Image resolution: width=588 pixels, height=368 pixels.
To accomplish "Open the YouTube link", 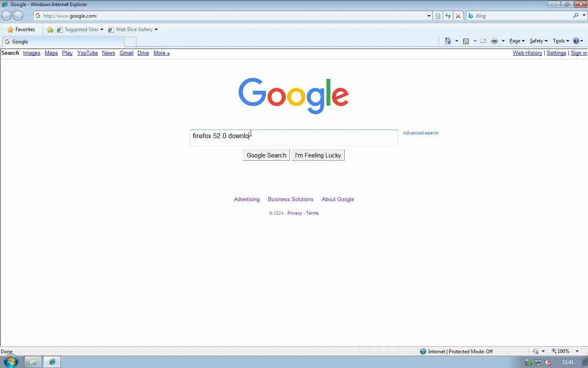I will pos(87,53).
